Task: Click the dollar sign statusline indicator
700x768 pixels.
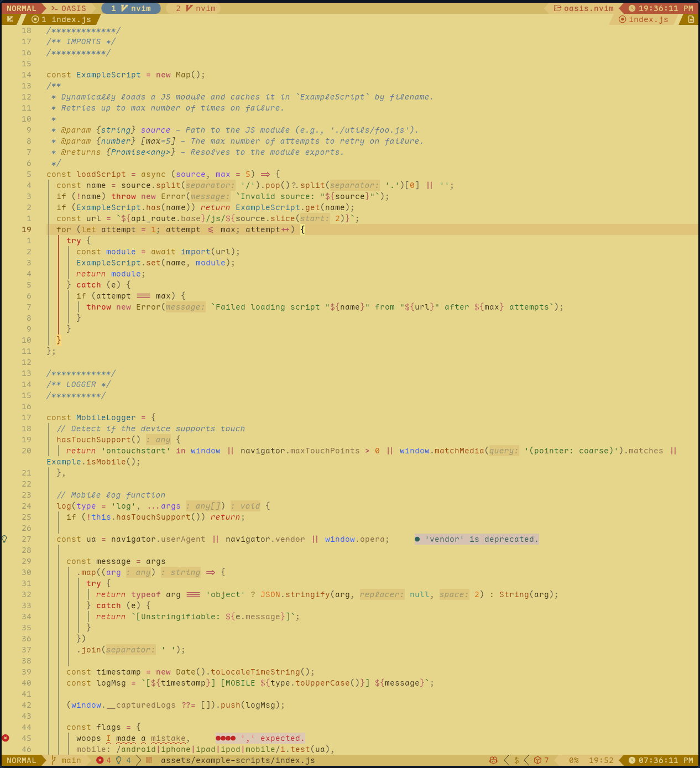Action: [516, 760]
